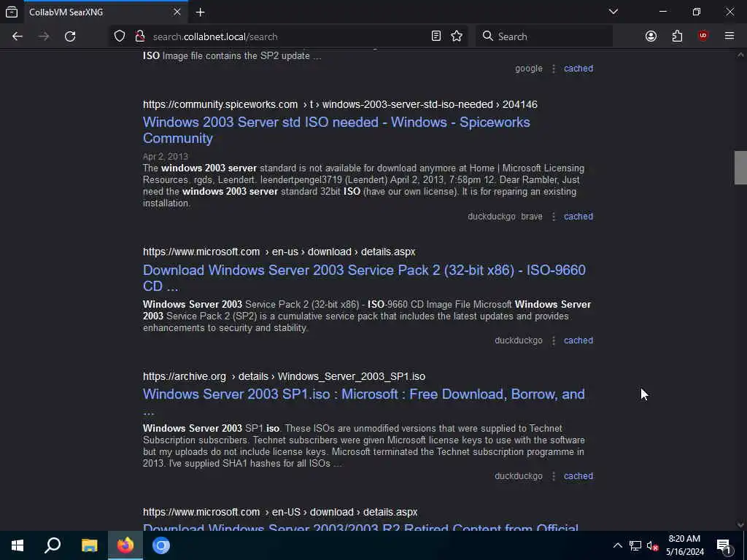Click the duckduckgo label on archive.org result
This screenshot has width=747, height=560.
click(x=519, y=475)
